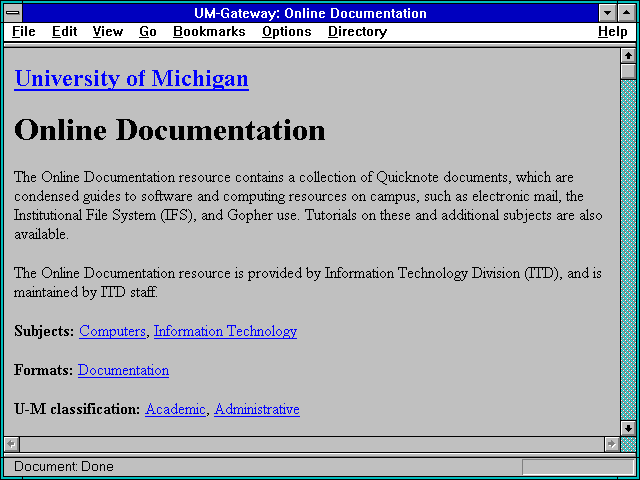Viewport: 640px width, 480px height.
Task: Click the minimize window arrow button
Action: pos(608,13)
